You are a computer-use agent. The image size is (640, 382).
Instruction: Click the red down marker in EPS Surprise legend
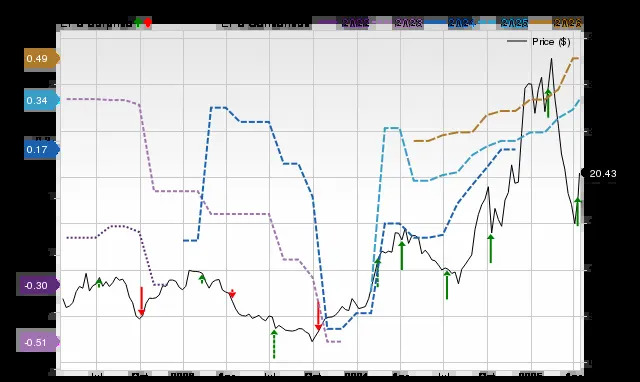pyautogui.click(x=148, y=22)
